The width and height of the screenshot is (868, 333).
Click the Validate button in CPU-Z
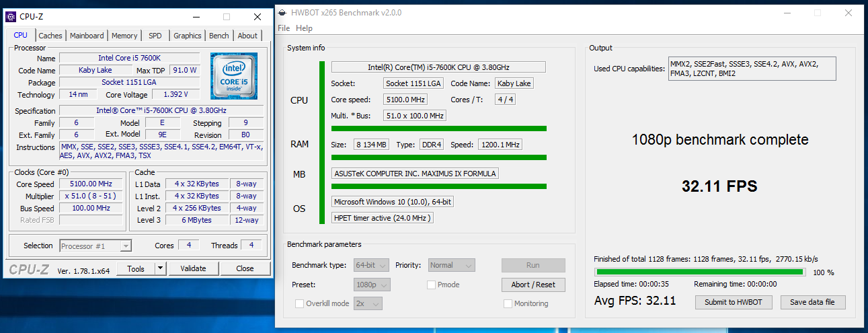click(193, 268)
